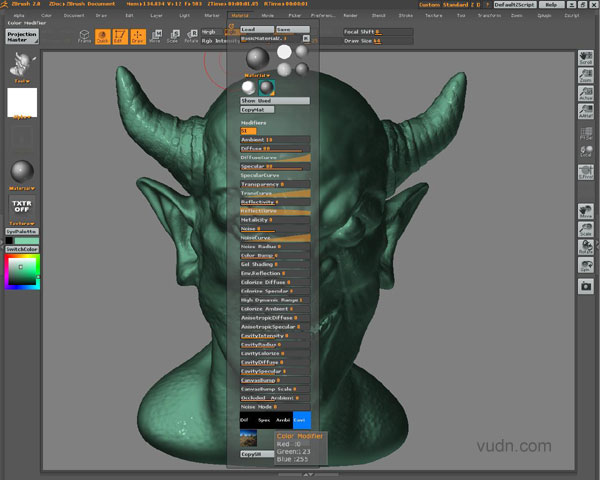This screenshot has width=600, height=480.
Task: Click the Frame icon in top shelf
Action: pyautogui.click(x=84, y=37)
